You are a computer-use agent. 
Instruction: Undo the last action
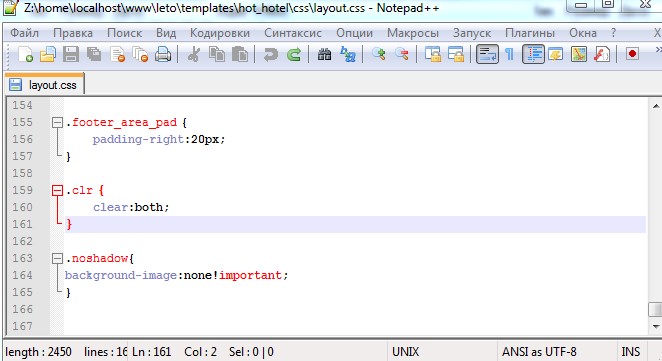[x=271, y=54]
